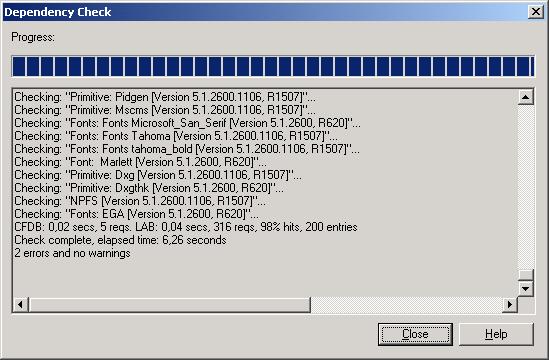Click the "NPFS" checking log line
Viewport: 549px width, 360px height.
point(140,201)
